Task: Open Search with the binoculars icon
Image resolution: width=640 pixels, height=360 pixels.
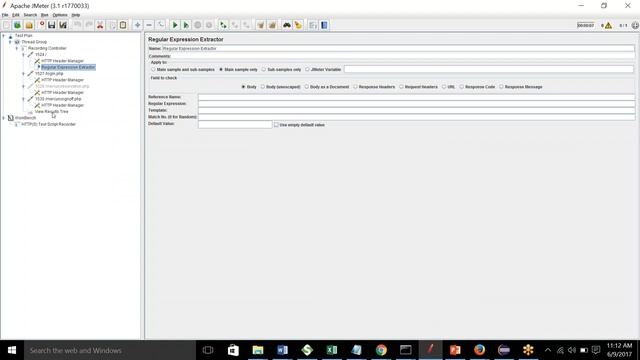Action: pos(287,25)
